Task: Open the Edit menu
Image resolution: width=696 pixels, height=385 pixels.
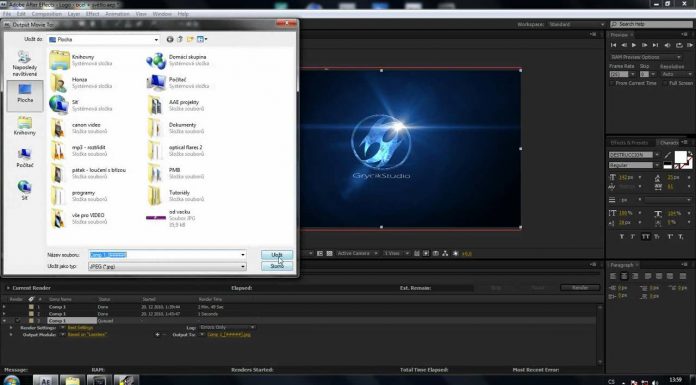Action: 21,14
